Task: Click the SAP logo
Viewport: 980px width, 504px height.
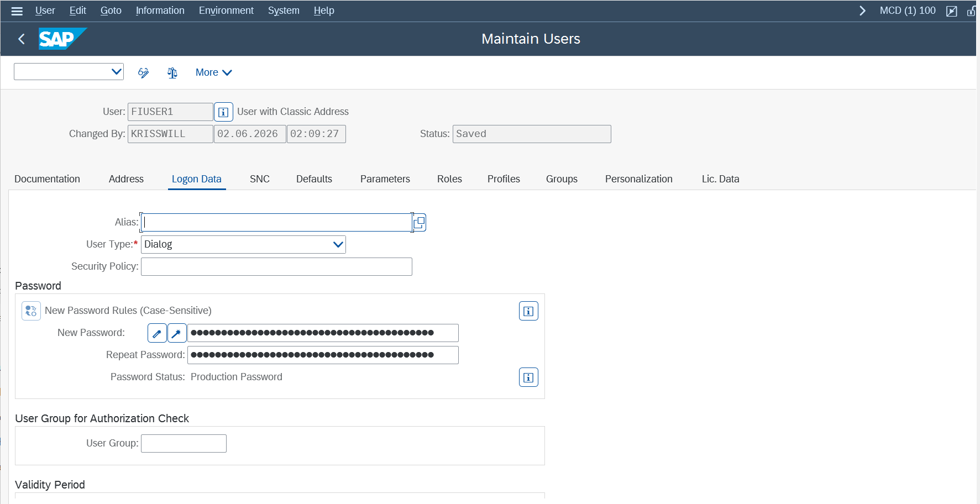Action: (62, 39)
